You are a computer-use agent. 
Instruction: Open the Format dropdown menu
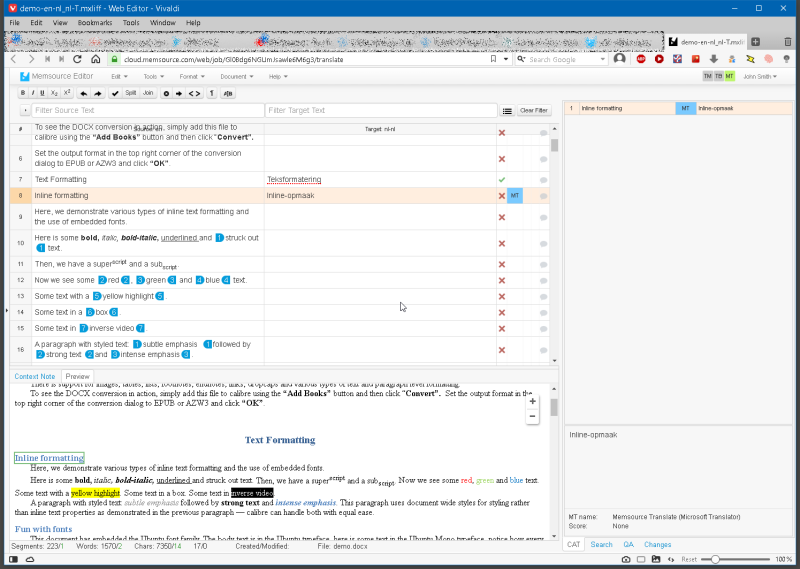(192, 77)
